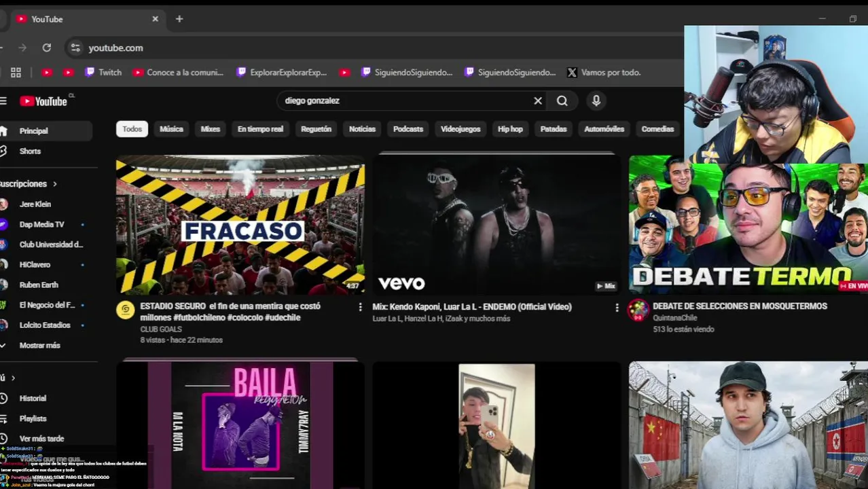The height and width of the screenshot is (489, 868).
Task: Open Shorts from the sidebar
Action: pos(30,151)
